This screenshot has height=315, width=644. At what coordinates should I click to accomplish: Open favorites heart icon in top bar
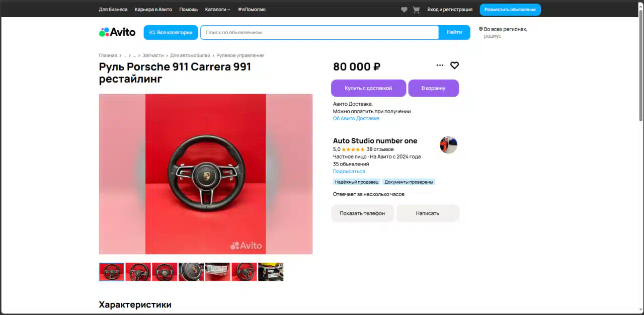[404, 10]
